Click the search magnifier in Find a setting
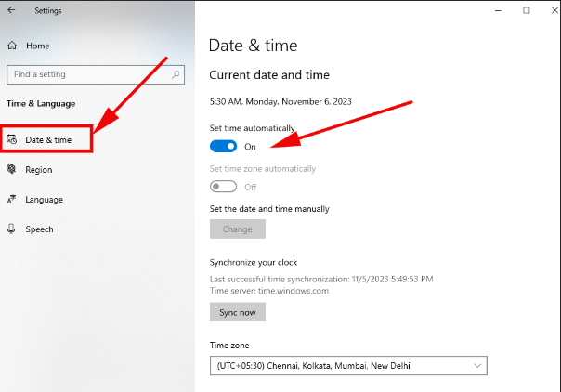 (x=176, y=74)
